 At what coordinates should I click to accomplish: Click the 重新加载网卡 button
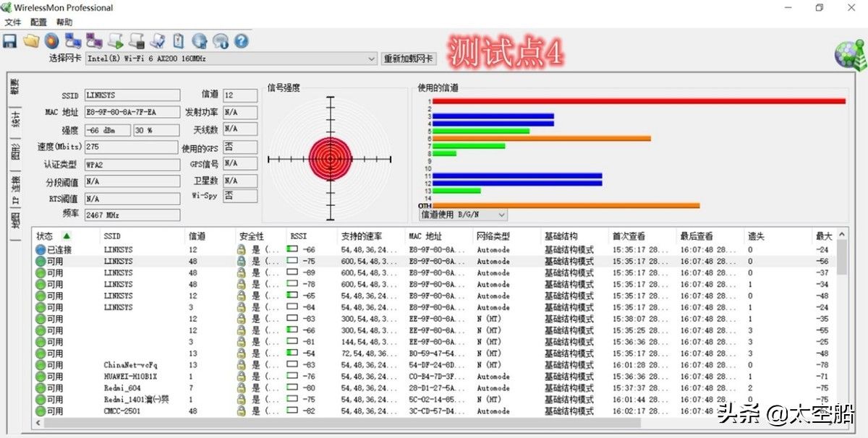(x=409, y=59)
